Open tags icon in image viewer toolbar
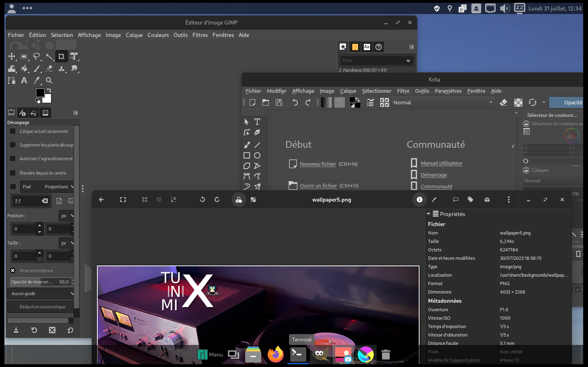Viewport: 588px width, 367px height. pyautogui.click(x=470, y=200)
